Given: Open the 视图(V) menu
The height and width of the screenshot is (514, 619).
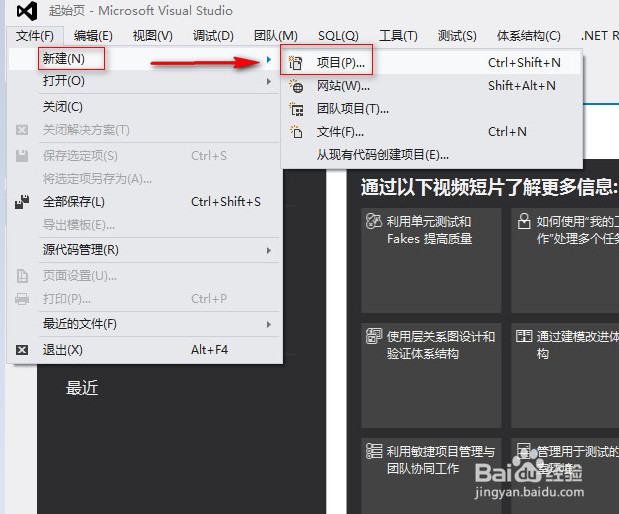Looking at the screenshot, I should click(153, 36).
